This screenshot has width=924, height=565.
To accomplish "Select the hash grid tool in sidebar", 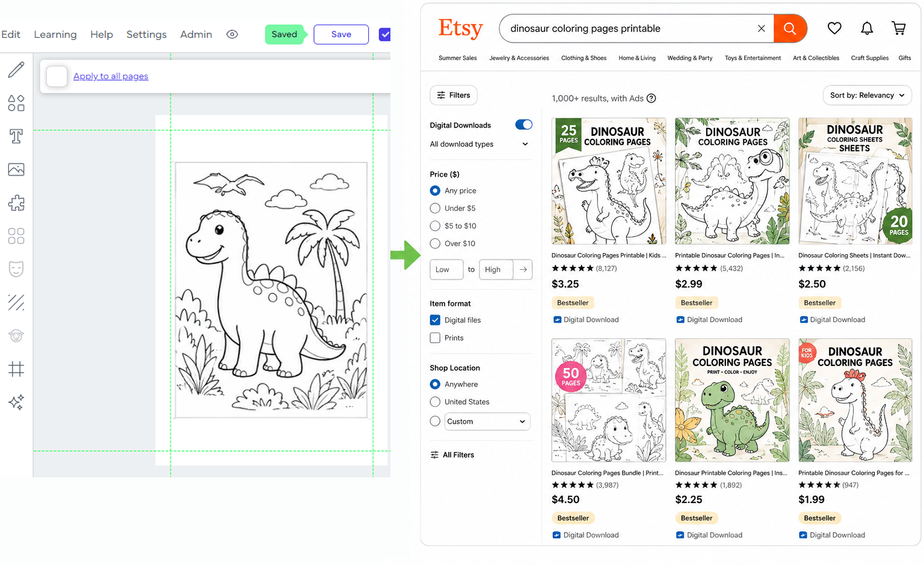I will 16,368.
